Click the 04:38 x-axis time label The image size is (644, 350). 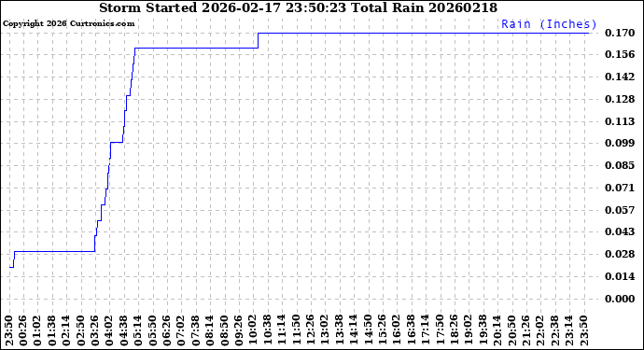[x=123, y=330]
